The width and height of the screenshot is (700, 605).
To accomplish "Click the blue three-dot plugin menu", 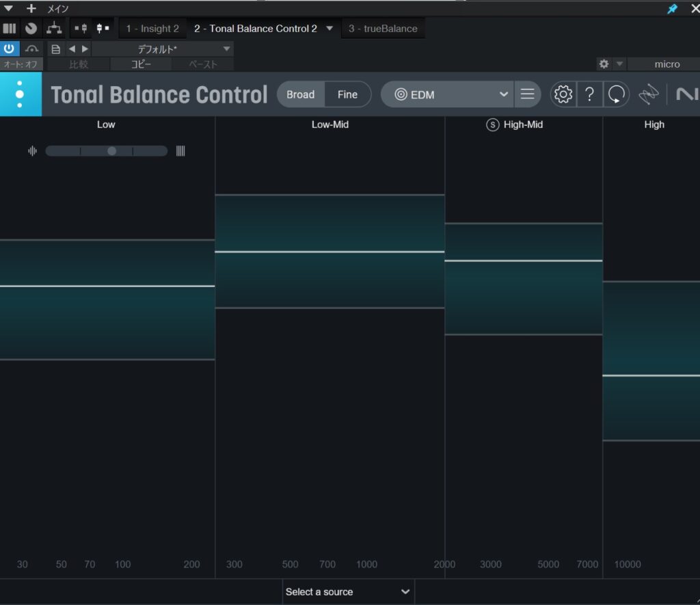I will click(x=20, y=94).
